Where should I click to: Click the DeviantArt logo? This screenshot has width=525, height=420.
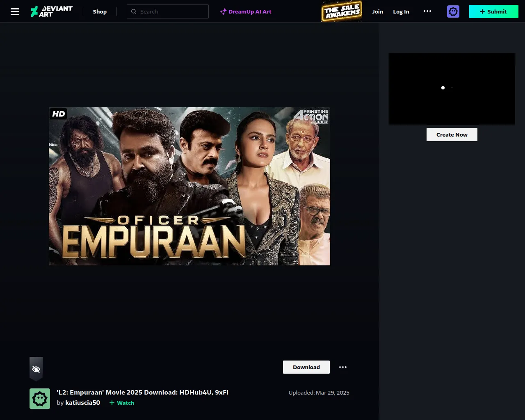coord(52,11)
